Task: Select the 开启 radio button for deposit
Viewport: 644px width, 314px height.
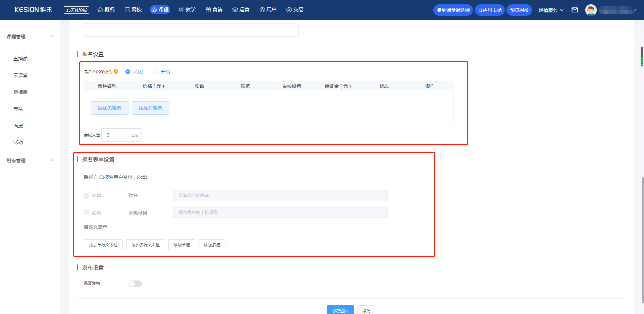Action: coord(155,72)
